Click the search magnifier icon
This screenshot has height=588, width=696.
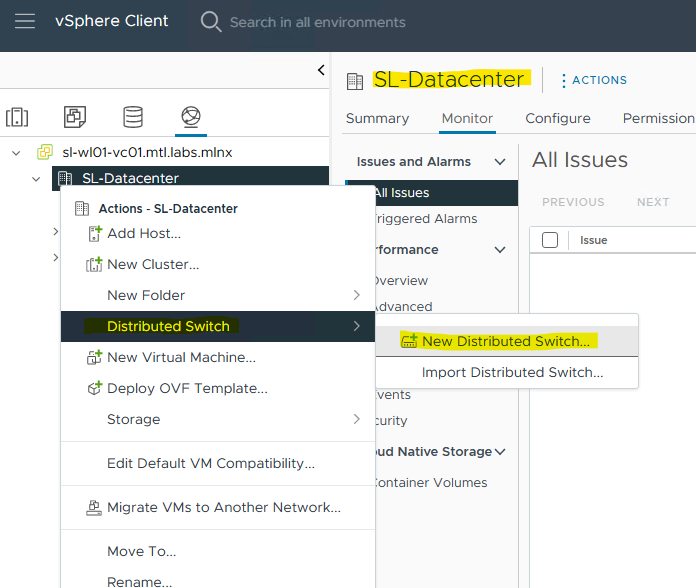pos(210,21)
